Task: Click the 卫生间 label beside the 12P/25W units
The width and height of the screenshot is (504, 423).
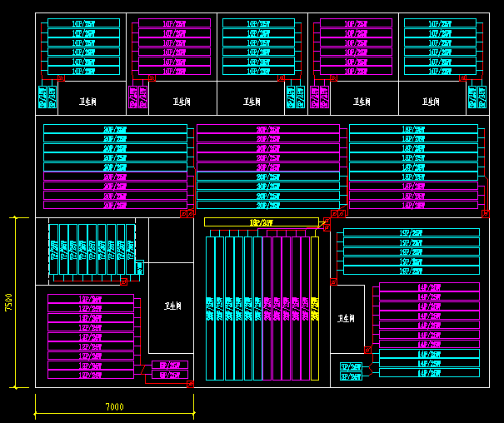Action: click(172, 306)
